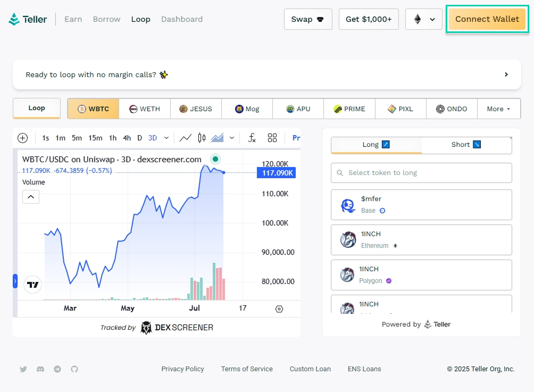534x392 pixels.
Task: Click the Teller logo
Action: pos(28,19)
